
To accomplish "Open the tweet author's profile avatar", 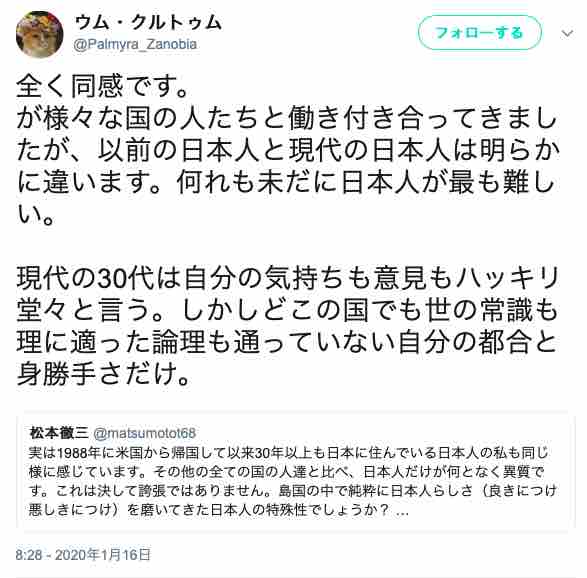I will 40,34.
